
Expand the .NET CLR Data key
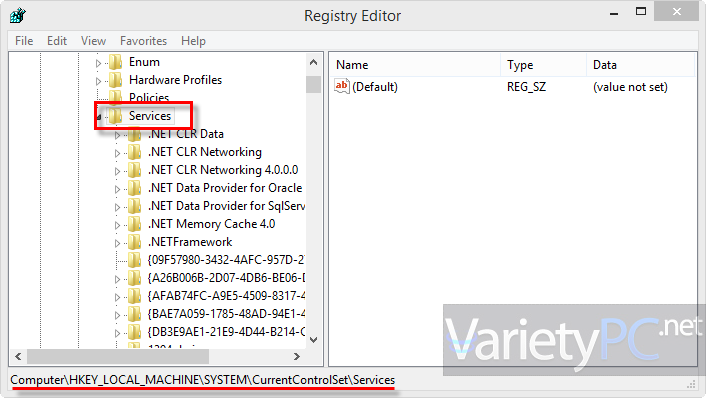[117, 135]
